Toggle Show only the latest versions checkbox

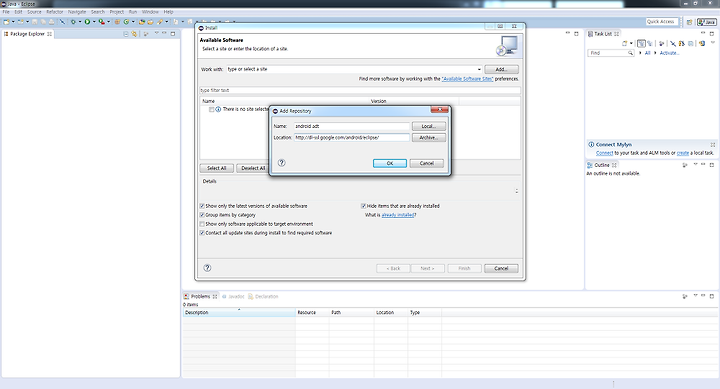click(202, 206)
